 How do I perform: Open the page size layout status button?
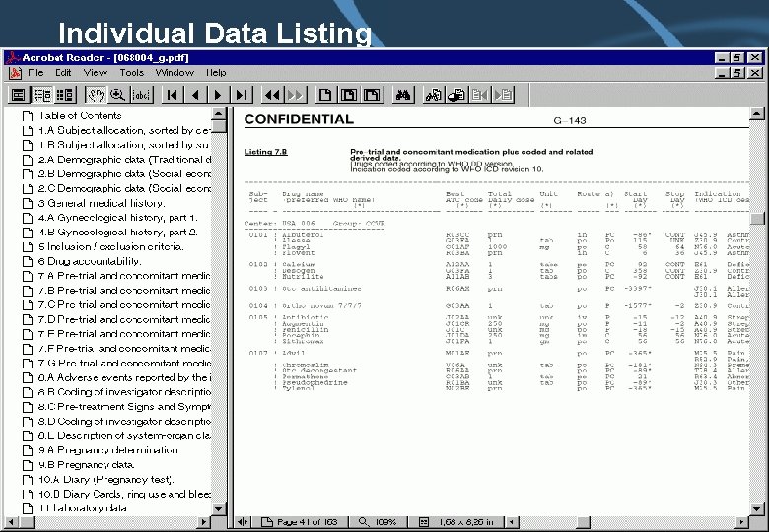tap(456, 522)
